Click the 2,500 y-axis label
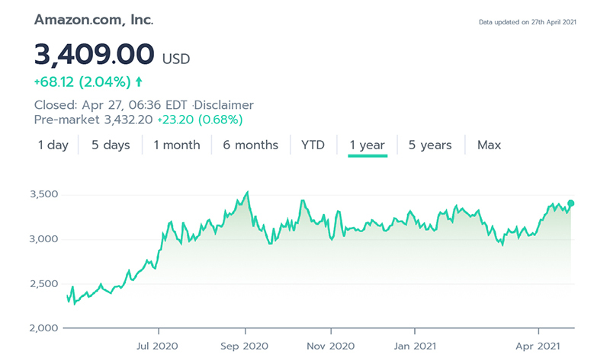Screen dimensions: 610x364 coord(44,283)
